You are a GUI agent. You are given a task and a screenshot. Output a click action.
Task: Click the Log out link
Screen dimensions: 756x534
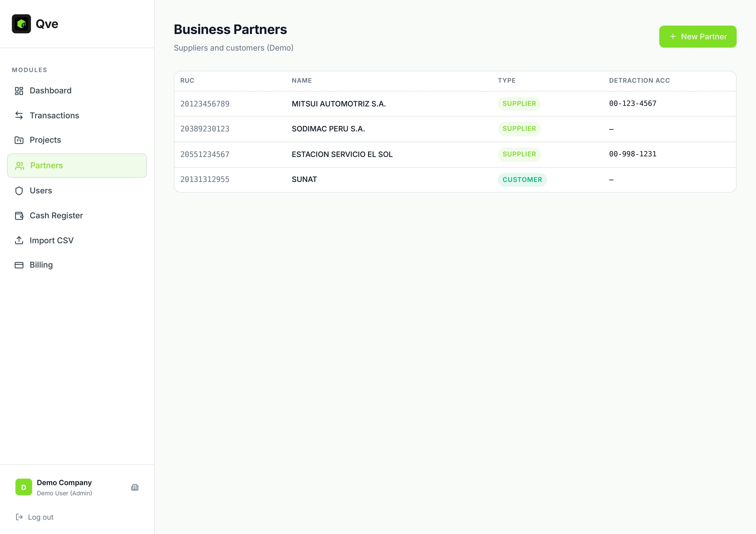[40, 516]
